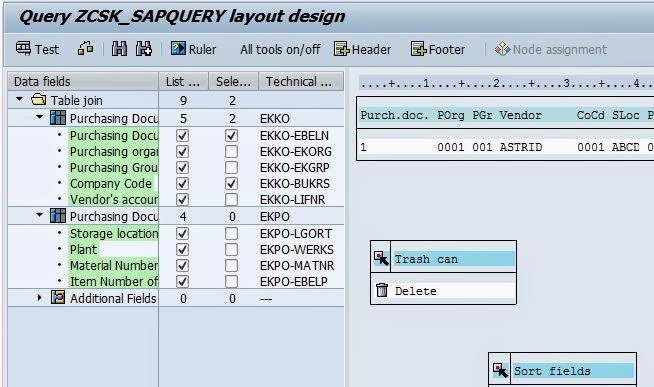The height and width of the screenshot is (387, 654).
Task: Click the EKPO table icon
Action: 58,216
